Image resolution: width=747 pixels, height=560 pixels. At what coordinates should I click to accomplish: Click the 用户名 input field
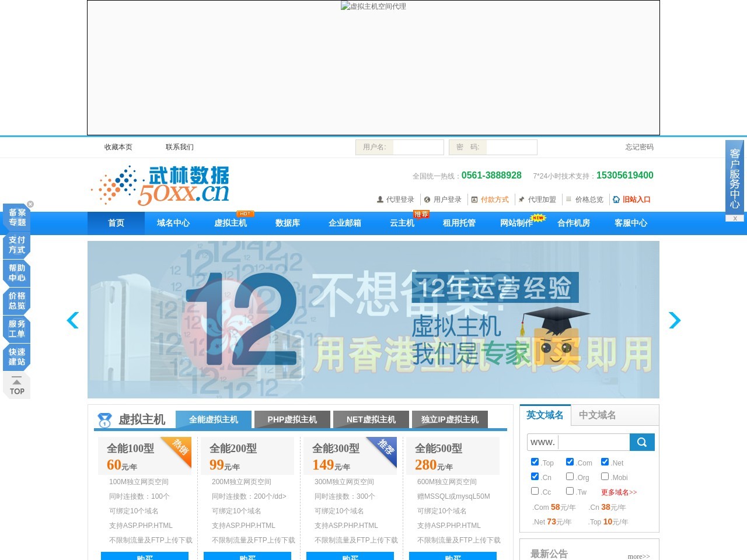point(418,147)
